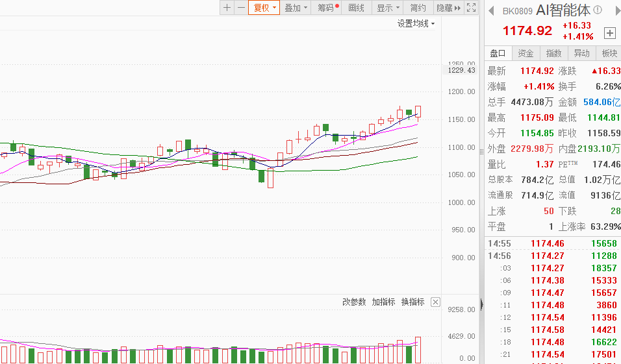
Task: Open the 设置均线 dropdown
Action: (x=416, y=23)
